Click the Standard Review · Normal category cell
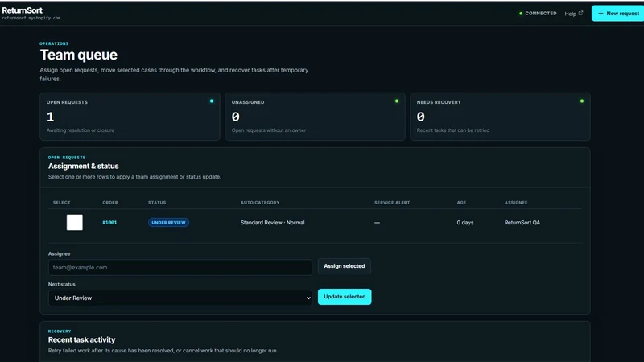644x362 pixels. coord(272,223)
